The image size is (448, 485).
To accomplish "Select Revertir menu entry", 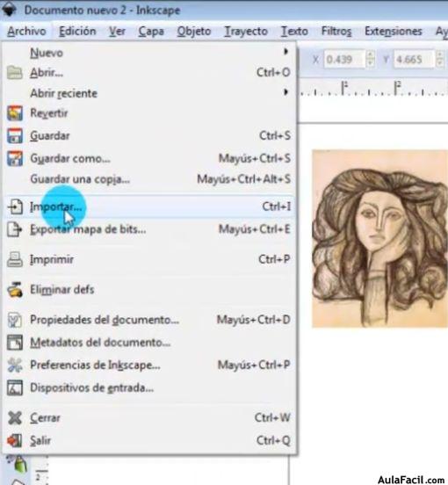I will tap(149, 113).
